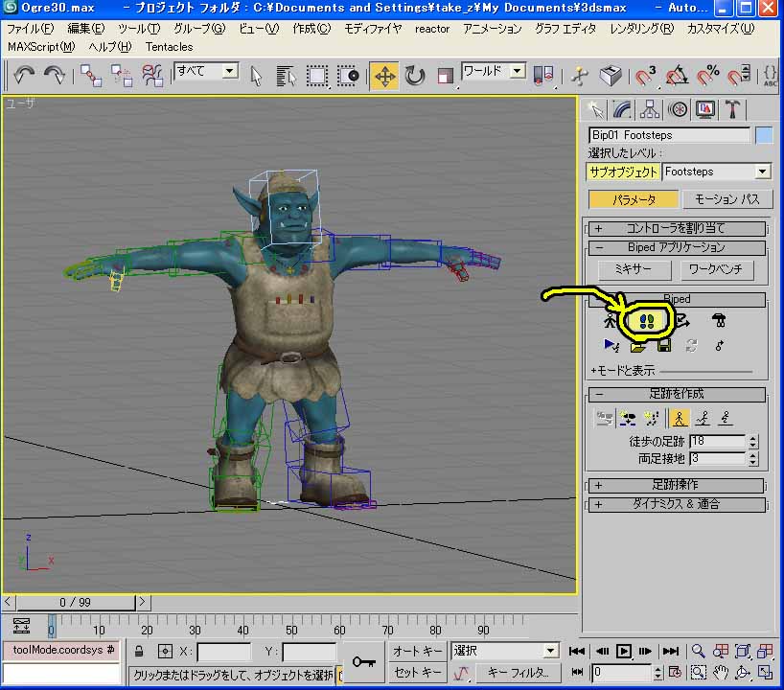Screen dimensions: 784x690
Task: Select the Jump gait icon
Action: pyautogui.click(x=726, y=418)
